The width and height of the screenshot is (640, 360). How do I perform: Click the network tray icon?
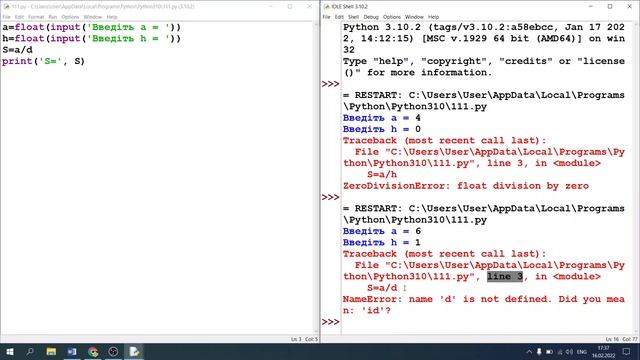(x=560, y=351)
